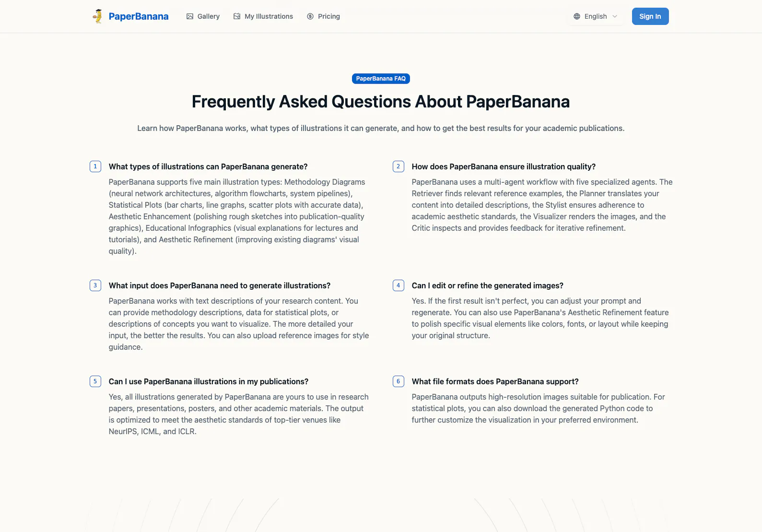Click the globe language icon
Screen dimensions: 762x532
coord(577,16)
